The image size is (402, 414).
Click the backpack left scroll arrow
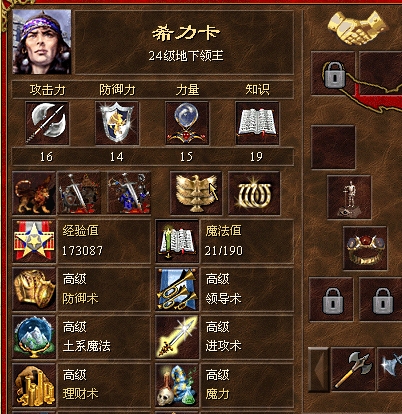319,369
